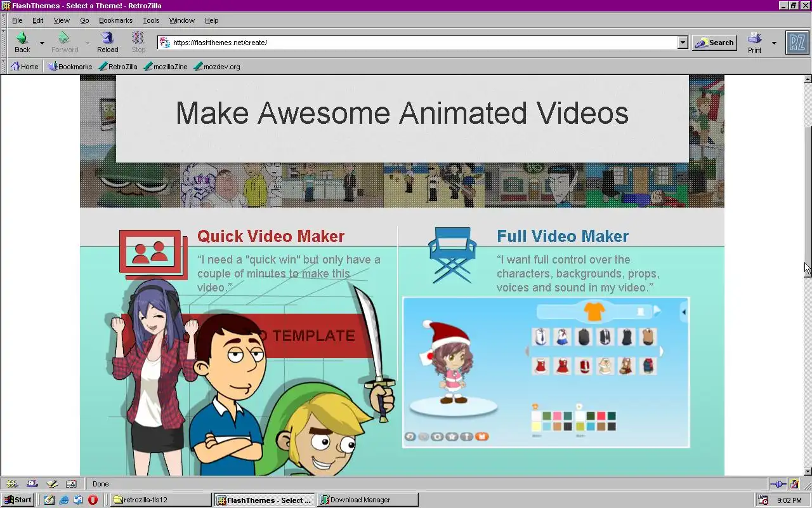Open Mail from status bar component icon
Viewport: 812px width, 508px height.
pyautogui.click(x=32, y=484)
